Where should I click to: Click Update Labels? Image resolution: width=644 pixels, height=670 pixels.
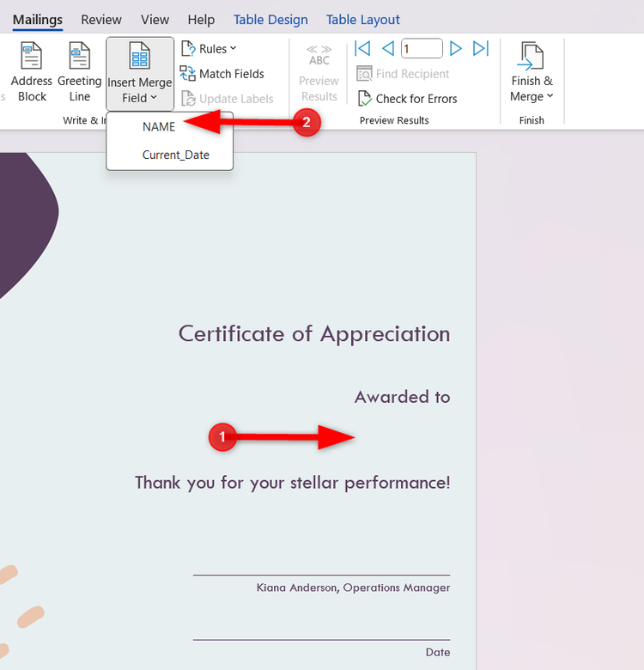tap(228, 99)
